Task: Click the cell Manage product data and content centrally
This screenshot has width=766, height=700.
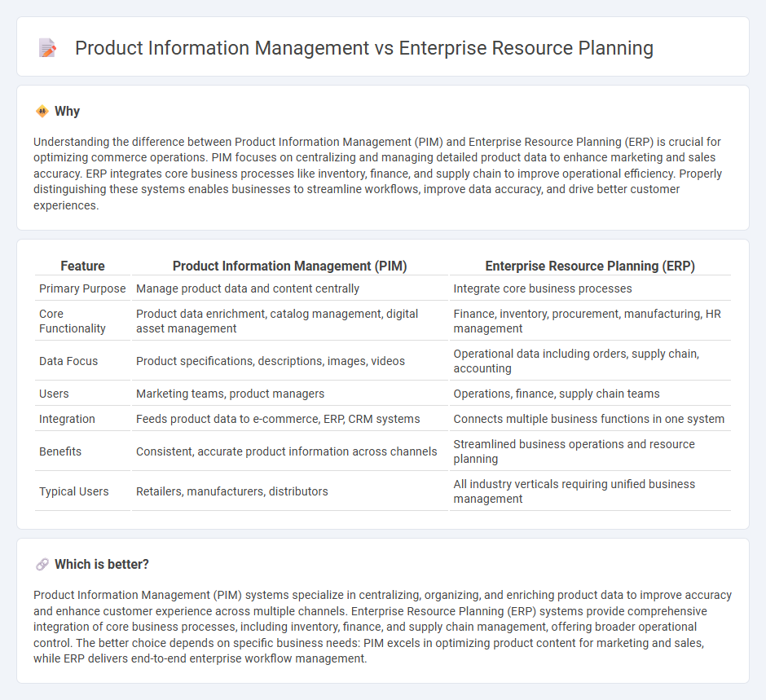Action: click(289, 288)
